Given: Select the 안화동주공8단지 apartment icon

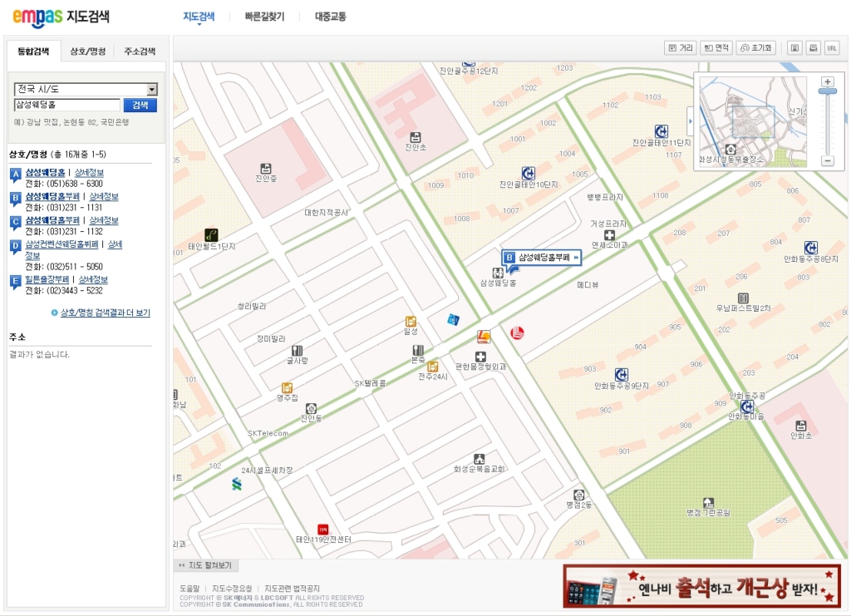Looking at the screenshot, I should (811, 248).
